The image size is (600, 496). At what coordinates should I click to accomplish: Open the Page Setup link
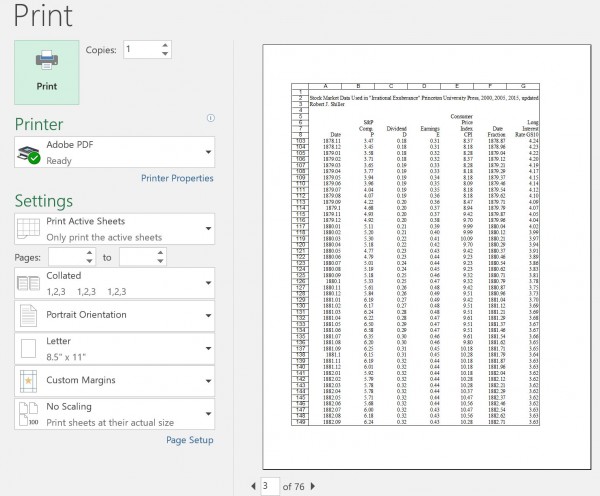point(189,440)
